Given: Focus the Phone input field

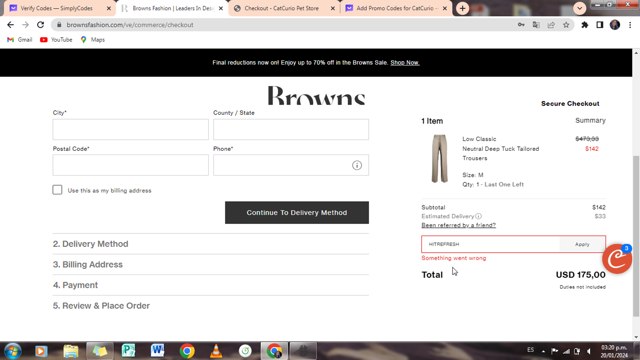Looking at the screenshot, I should coord(291,165).
